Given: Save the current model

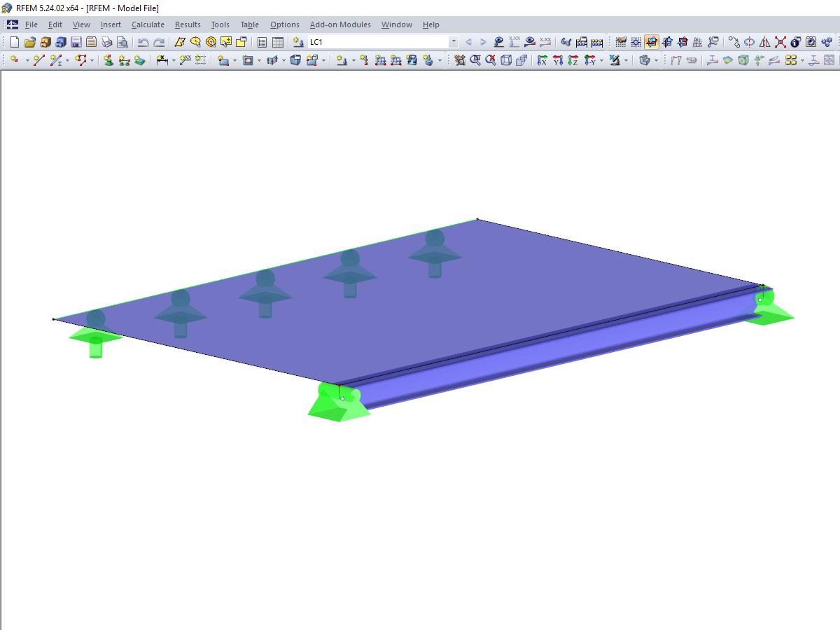Looking at the screenshot, I should (73, 42).
